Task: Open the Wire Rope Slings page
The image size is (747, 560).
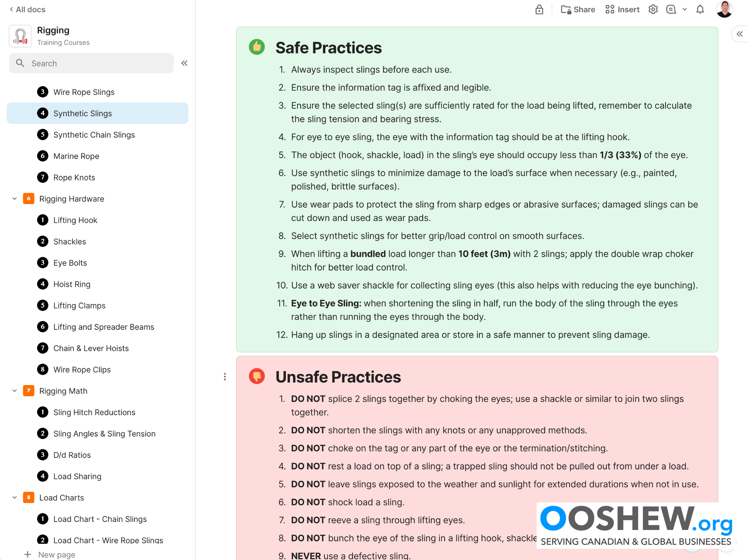Action: [84, 92]
